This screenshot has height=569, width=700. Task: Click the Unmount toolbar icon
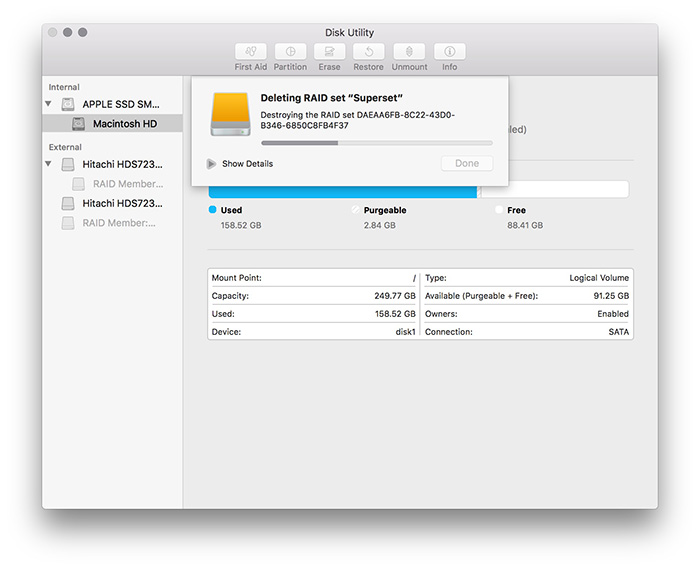tap(409, 52)
